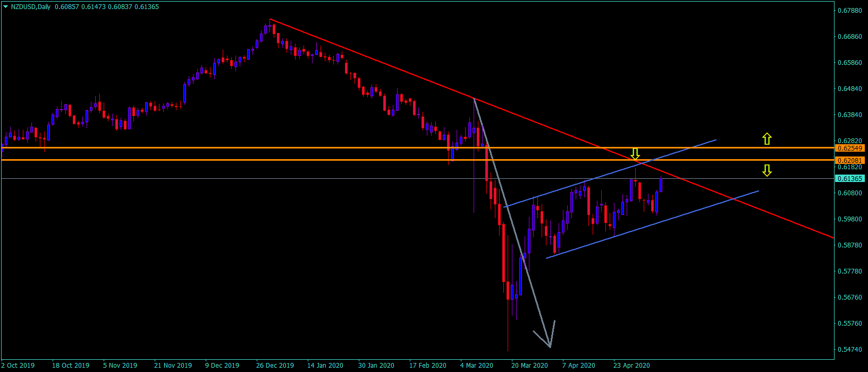This screenshot has width=868, height=372.
Task: Select the yellow down arrow at trendline intersection
Action: (x=635, y=154)
